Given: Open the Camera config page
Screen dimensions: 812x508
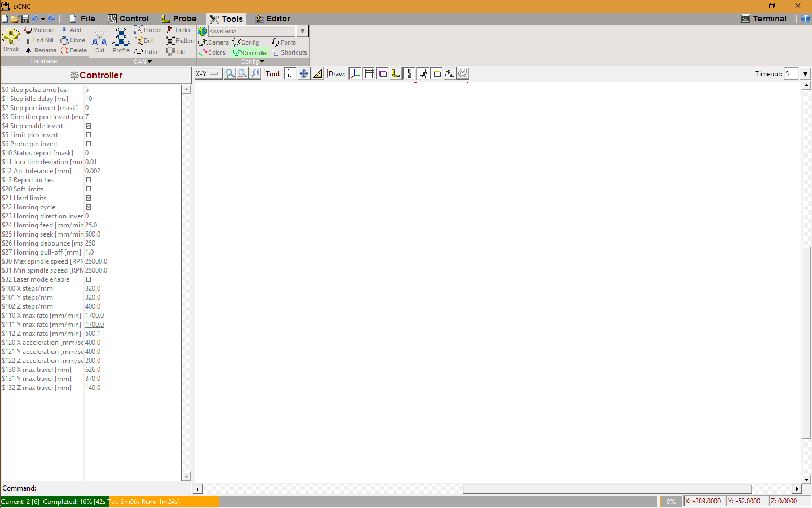Looking at the screenshot, I should 214,42.
